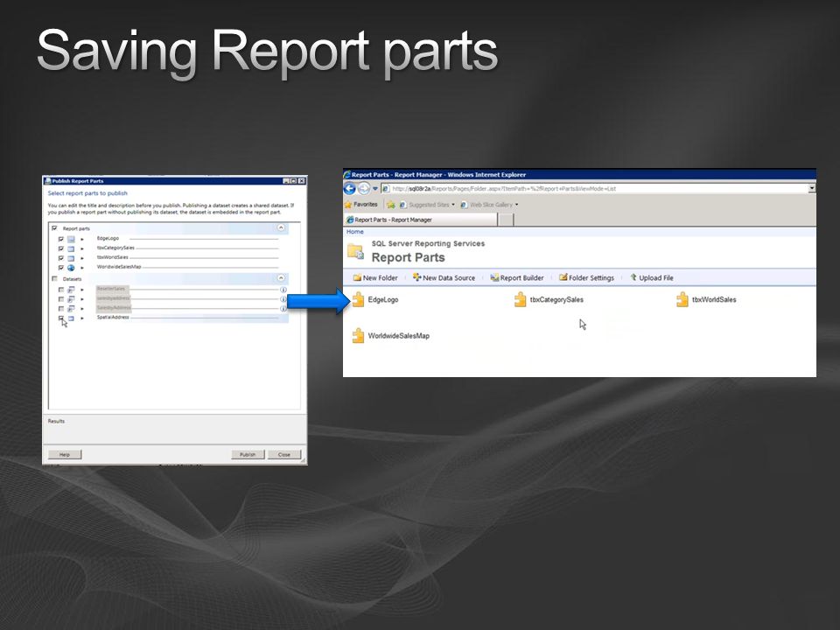840x630 pixels.
Task: Uncheck the tbxWorldSales checkbox
Action: (x=61, y=258)
